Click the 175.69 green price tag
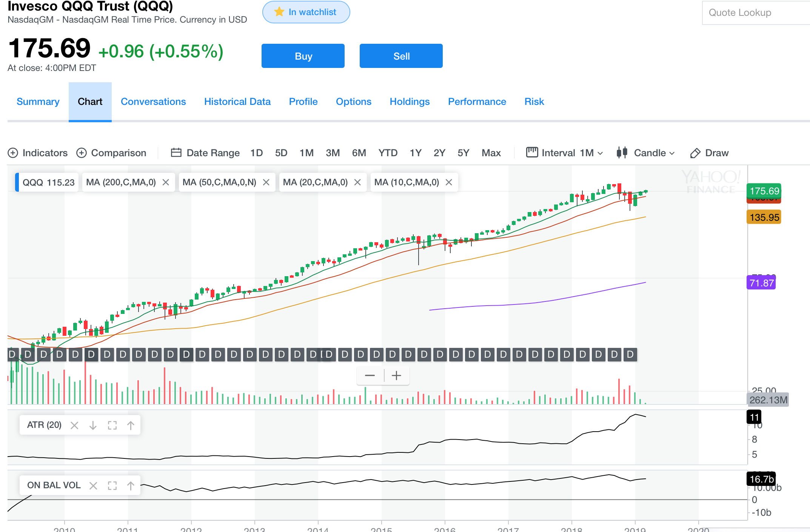The image size is (810, 532). 764,191
